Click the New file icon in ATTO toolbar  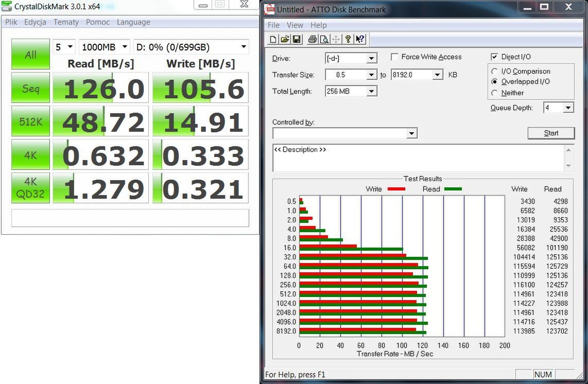[273, 39]
